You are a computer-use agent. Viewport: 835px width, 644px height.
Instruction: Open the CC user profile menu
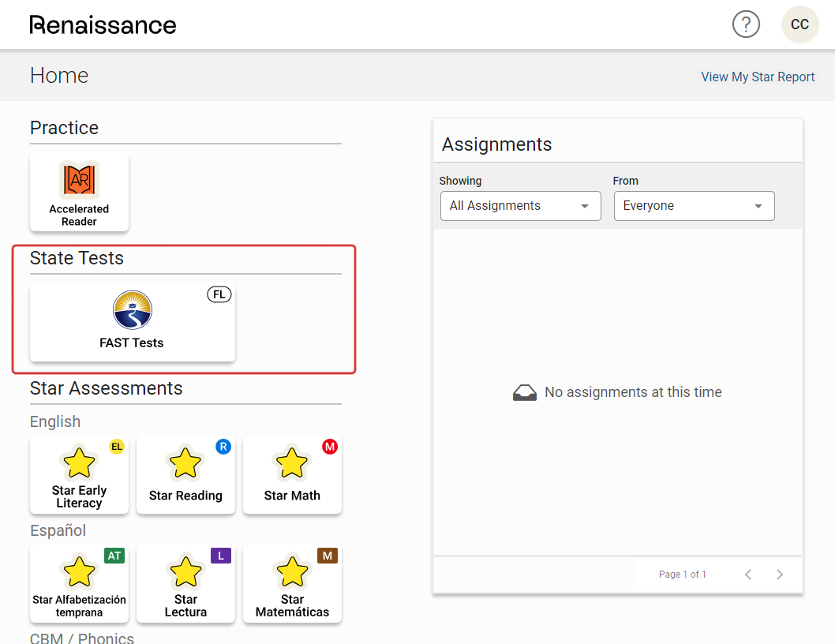click(x=799, y=24)
